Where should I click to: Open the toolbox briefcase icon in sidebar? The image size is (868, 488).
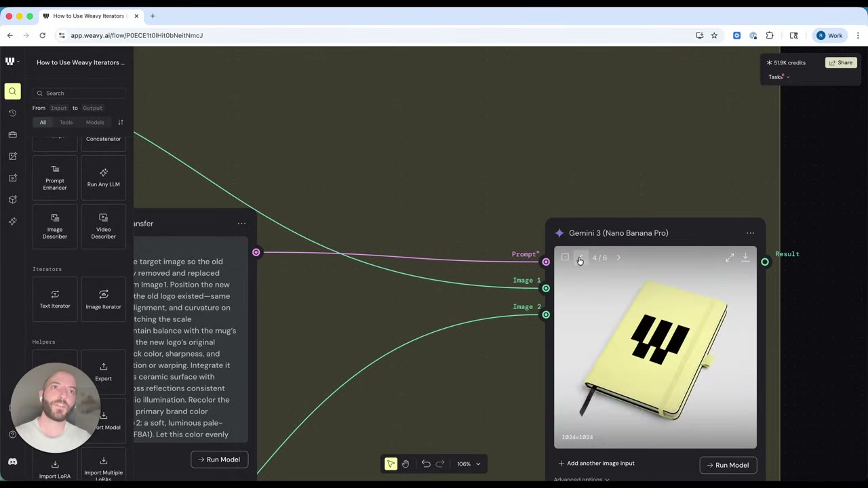click(x=12, y=135)
